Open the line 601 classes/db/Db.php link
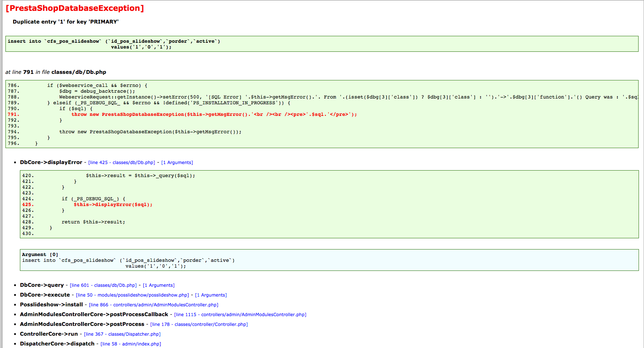 pyautogui.click(x=103, y=285)
